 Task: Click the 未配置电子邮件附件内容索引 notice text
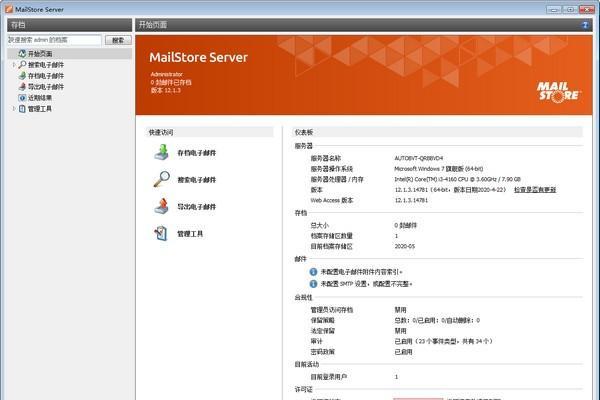click(361, 272)
